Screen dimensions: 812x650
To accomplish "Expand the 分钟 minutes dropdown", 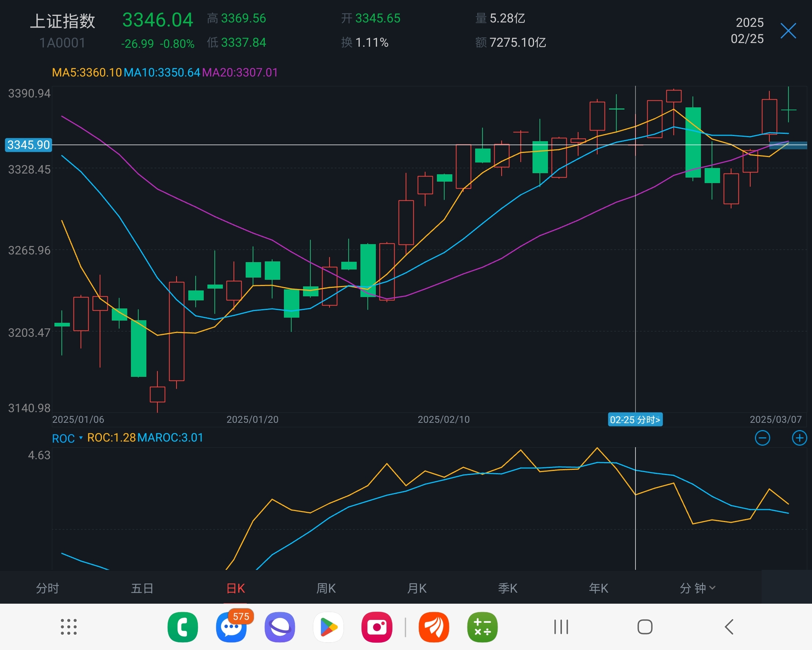I will point(697,588).
